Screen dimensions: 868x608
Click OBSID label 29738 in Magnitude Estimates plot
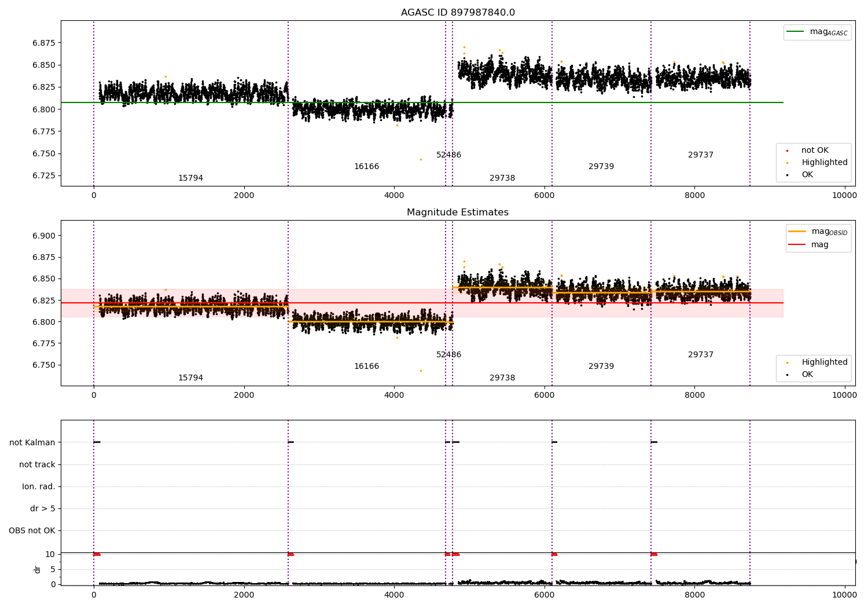[x=502, y=378]
